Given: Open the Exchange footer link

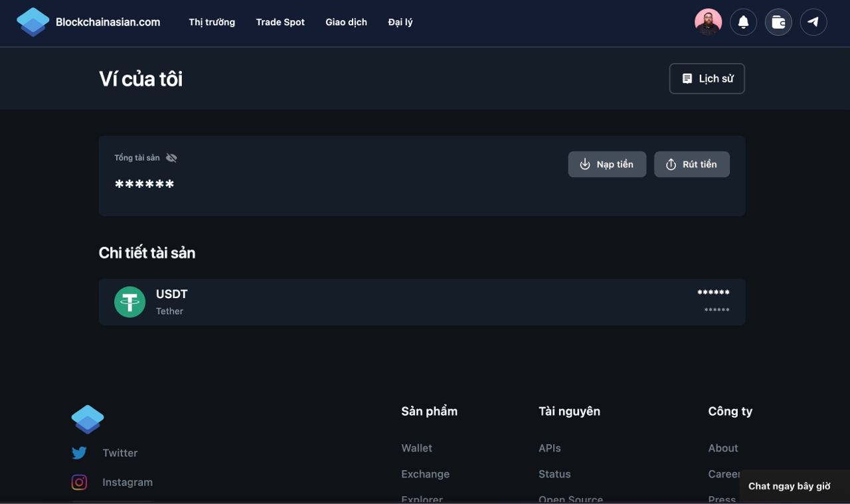Looking at the screenshot, I should [426, 474].
